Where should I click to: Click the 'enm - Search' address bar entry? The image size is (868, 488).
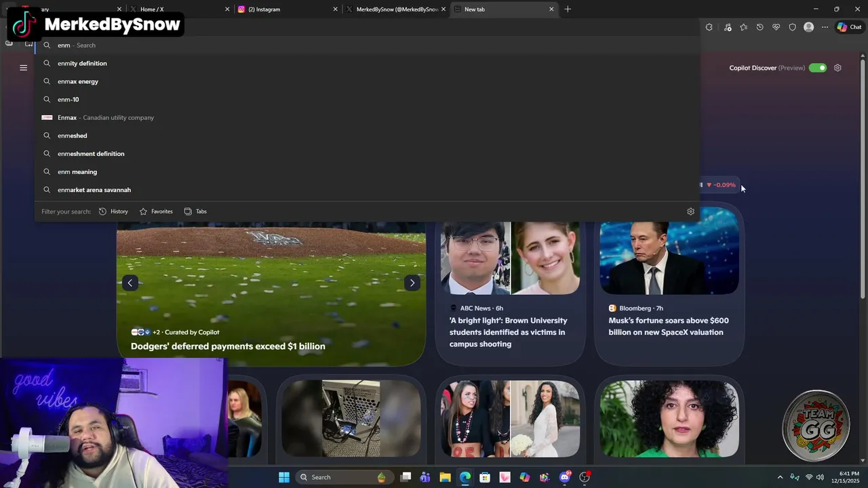click(367, 45)
